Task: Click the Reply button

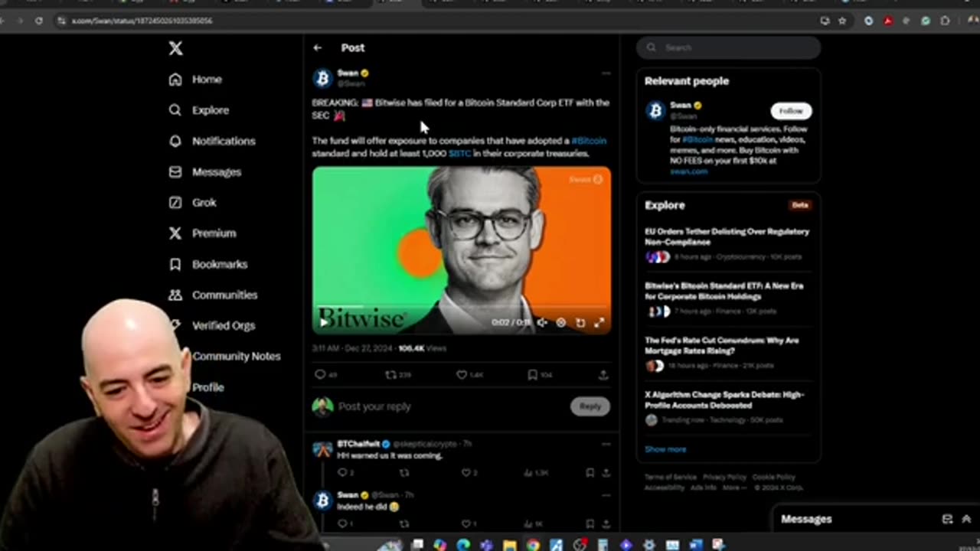Action: tap(590, 406)
